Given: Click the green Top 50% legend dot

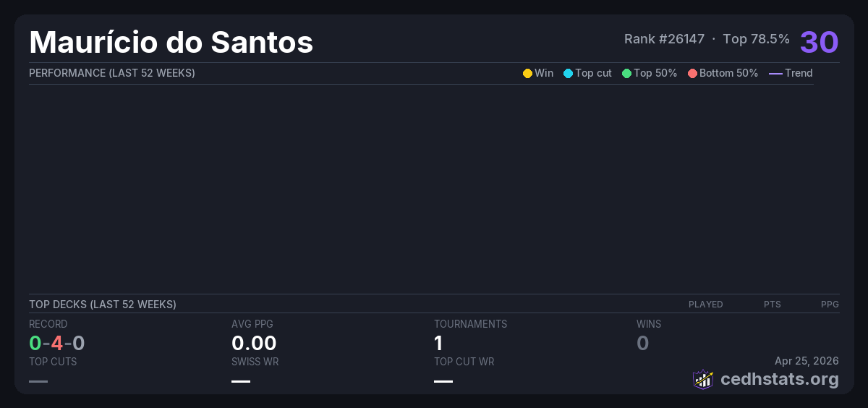Looking at the screenshot, I should pyautogui.click(x=626, y=73).
